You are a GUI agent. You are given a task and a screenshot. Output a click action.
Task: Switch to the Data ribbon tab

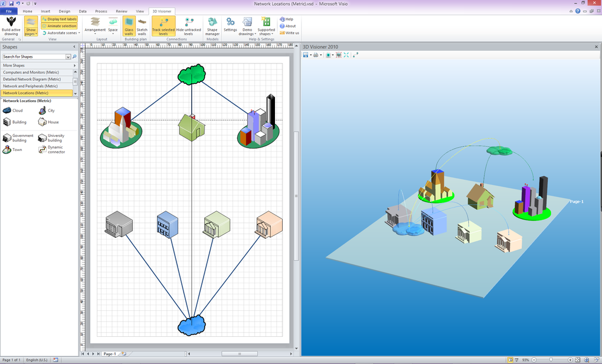(83, 11)
